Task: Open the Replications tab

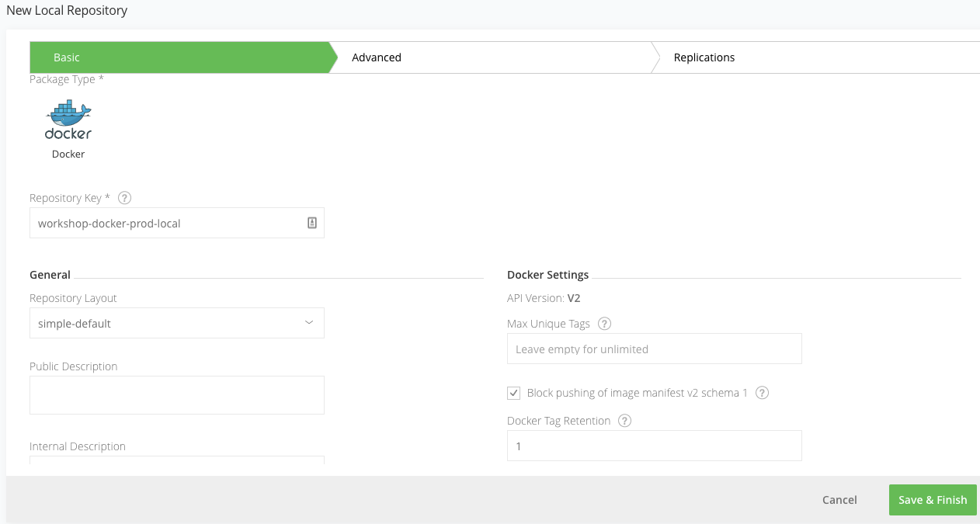Action: click(x=704, y=57)
